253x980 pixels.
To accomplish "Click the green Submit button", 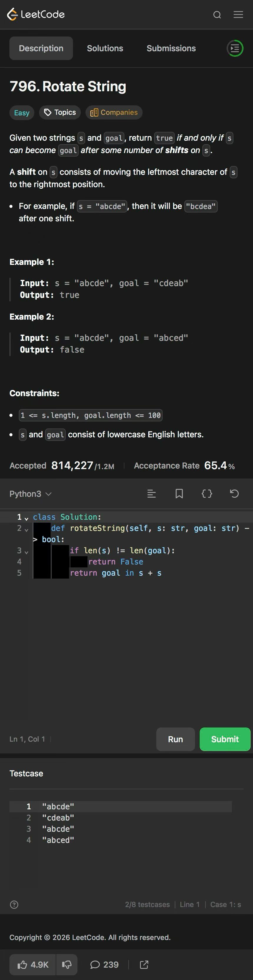I will (225, 739).
